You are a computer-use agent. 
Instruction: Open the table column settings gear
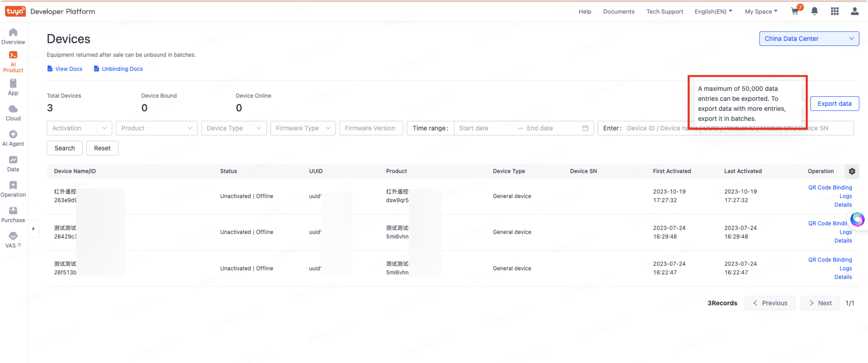(x=852, y=172)
